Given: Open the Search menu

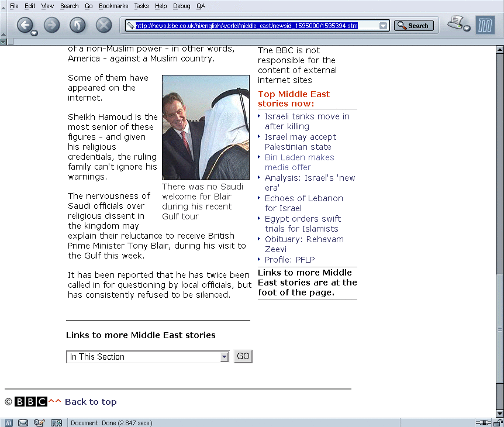Looking at the screenshot, I should tap(70, 6).
